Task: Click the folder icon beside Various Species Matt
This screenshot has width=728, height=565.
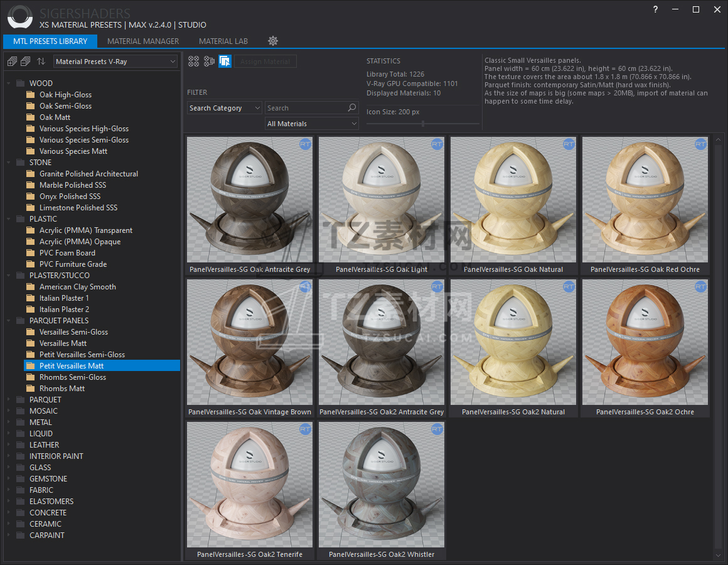Action: click(x=31, y=151)
